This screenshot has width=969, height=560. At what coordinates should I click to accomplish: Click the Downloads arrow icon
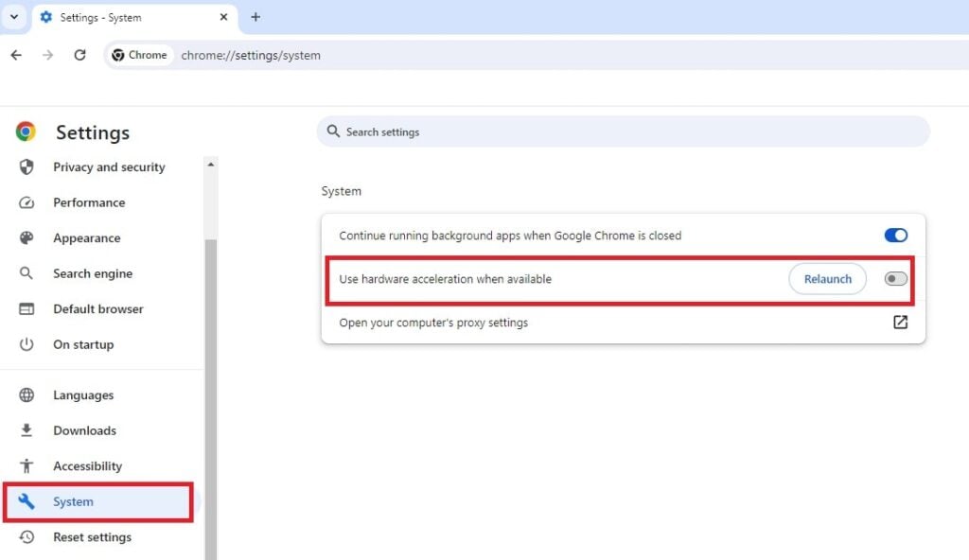pyautogui.click(x=26, y=430)
